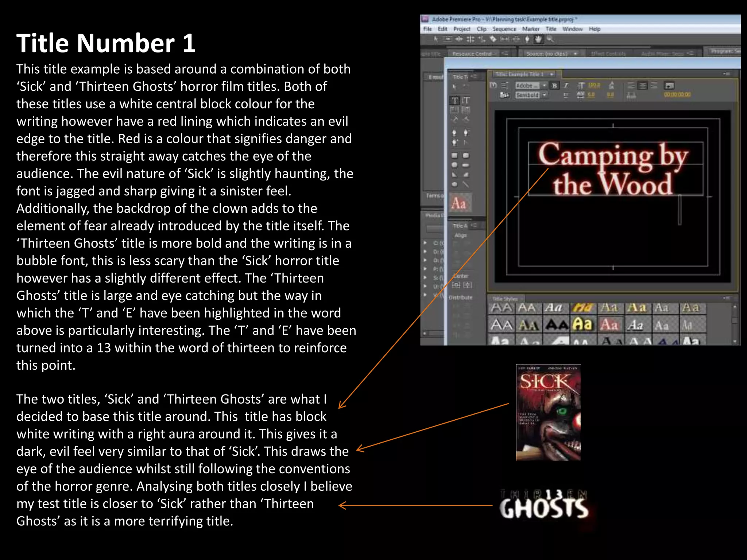Toggle Italic text formatting
Viewport: 747px width, 560px height.
point(566,86)
